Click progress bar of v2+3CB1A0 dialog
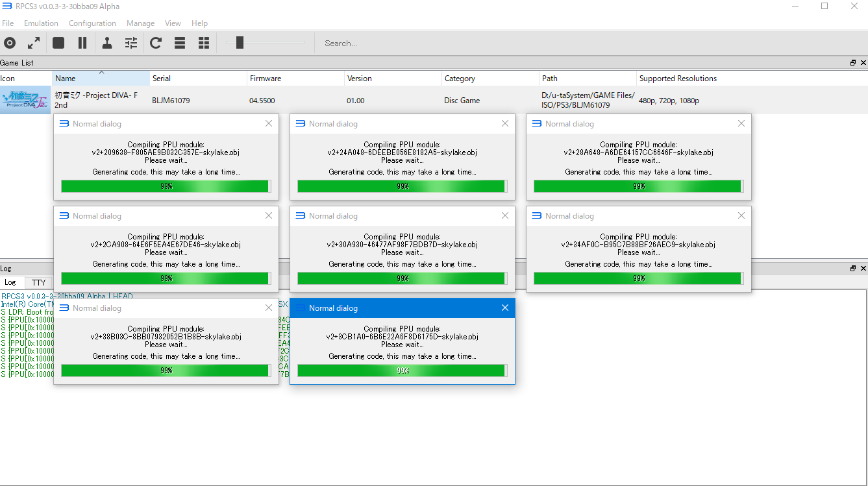This screenshot has width=868, height=486. click(x=403, y=371)
